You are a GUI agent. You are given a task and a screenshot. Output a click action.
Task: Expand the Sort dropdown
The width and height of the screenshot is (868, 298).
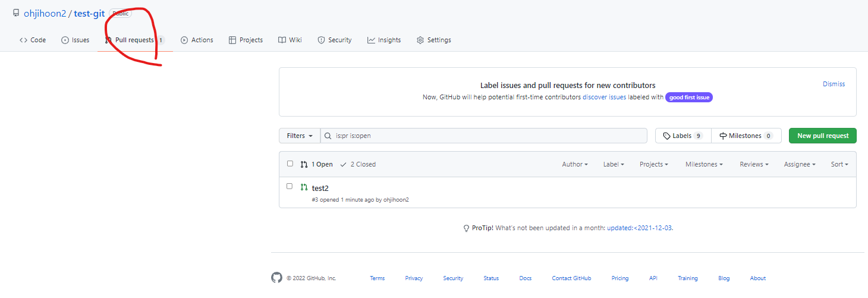839,164
